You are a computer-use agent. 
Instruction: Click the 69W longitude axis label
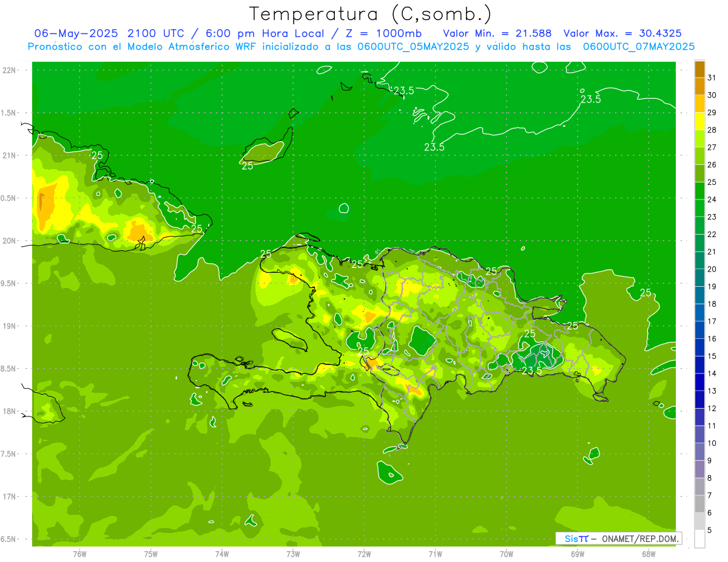578,555
